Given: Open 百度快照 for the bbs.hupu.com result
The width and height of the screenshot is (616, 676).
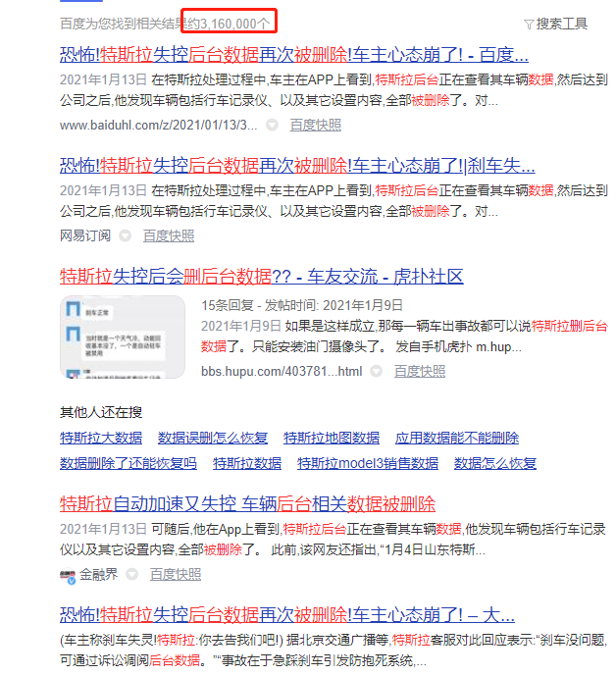Looking at the screenshot, I should pos(420,371).
